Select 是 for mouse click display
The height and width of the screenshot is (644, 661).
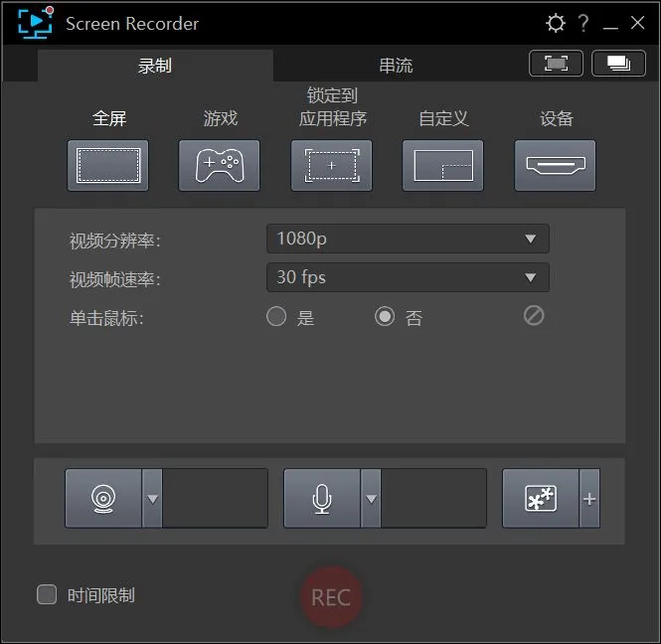[276, 316]
